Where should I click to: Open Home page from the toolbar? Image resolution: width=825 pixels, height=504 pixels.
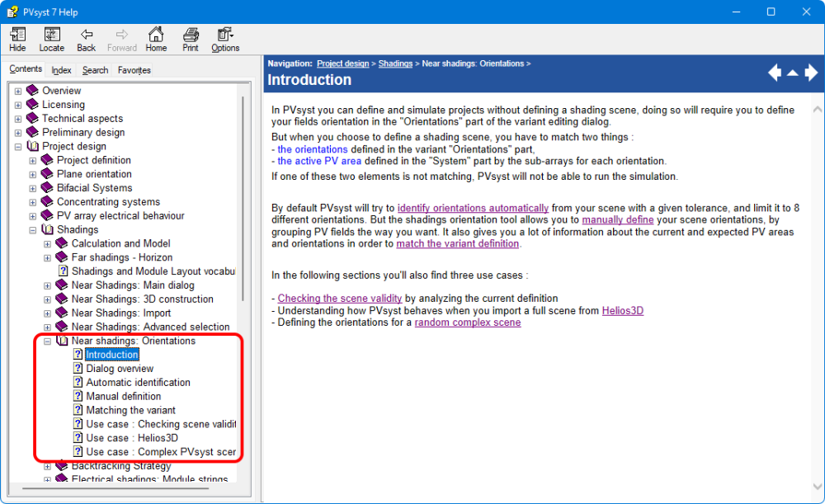(x=156, y=39)
